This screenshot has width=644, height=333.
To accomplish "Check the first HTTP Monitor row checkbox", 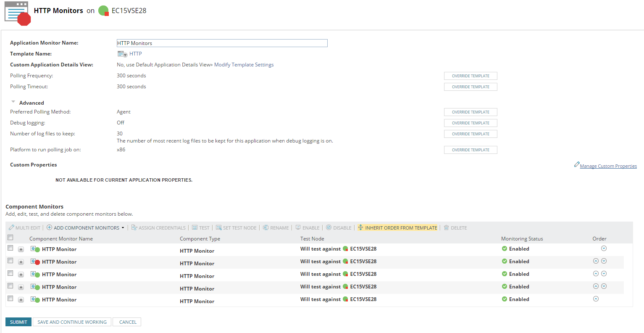I will tap(11, 248).
